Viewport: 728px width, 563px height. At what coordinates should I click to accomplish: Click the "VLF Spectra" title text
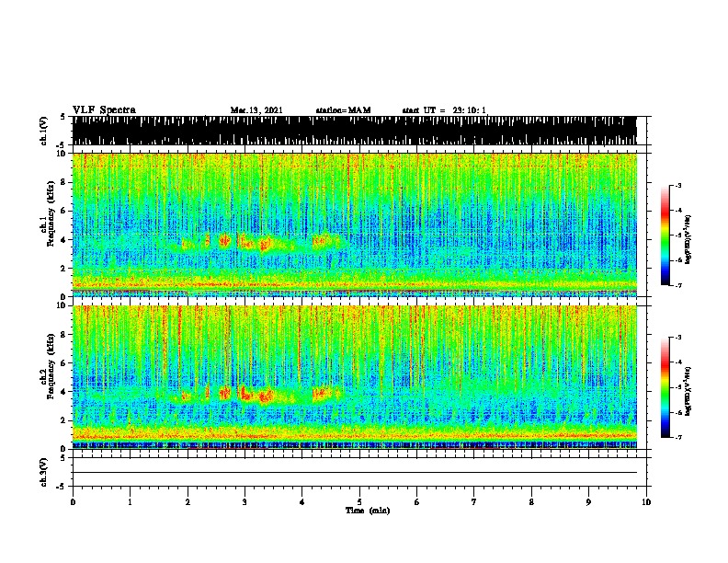click(104, 110)
